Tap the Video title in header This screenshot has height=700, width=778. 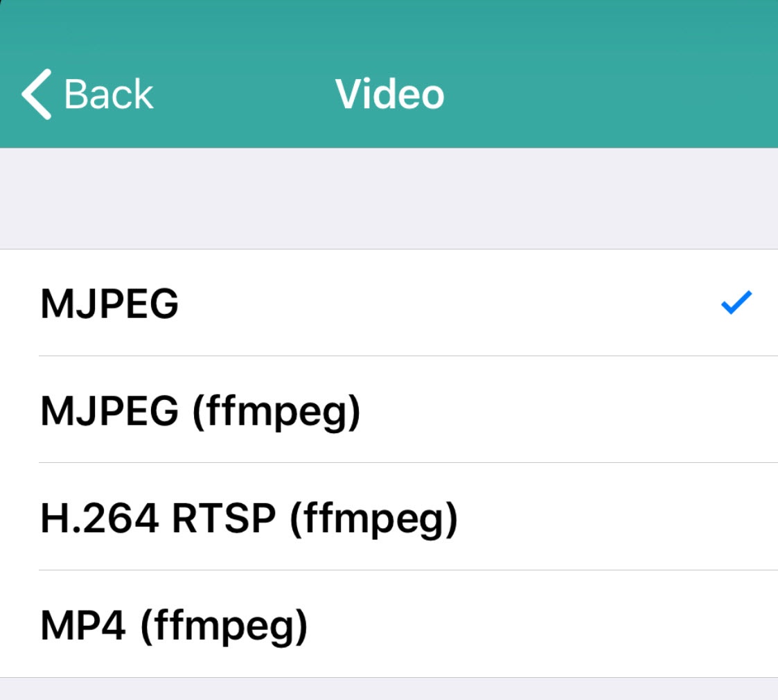[389, 94]
